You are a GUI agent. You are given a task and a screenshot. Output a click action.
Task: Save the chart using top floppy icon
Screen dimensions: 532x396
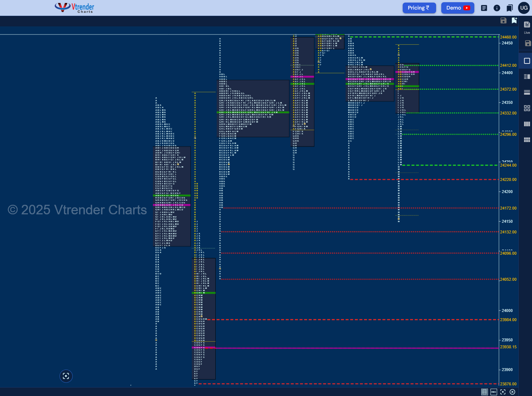pos(503,21)
